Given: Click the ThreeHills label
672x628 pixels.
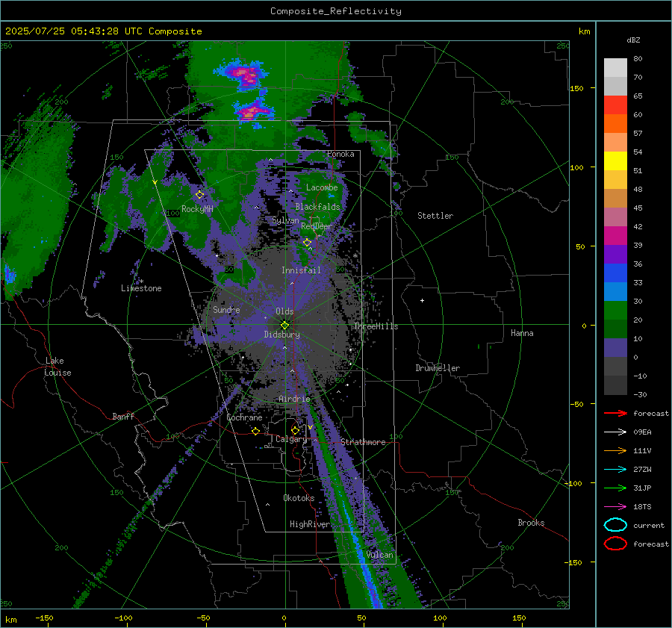Looking at the screenshot, I should (376, 326).
